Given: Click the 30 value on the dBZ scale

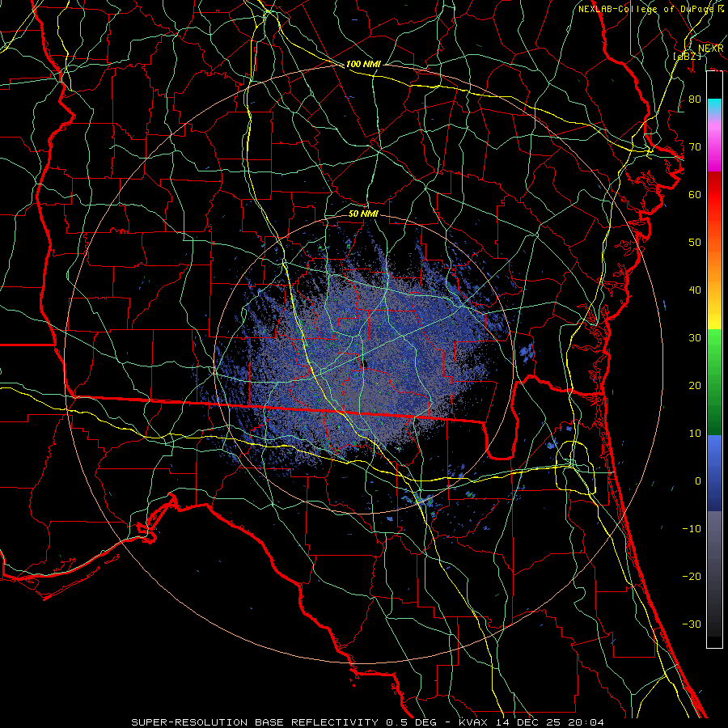Looking at the screenshot, I should click(x=695, y=337).
